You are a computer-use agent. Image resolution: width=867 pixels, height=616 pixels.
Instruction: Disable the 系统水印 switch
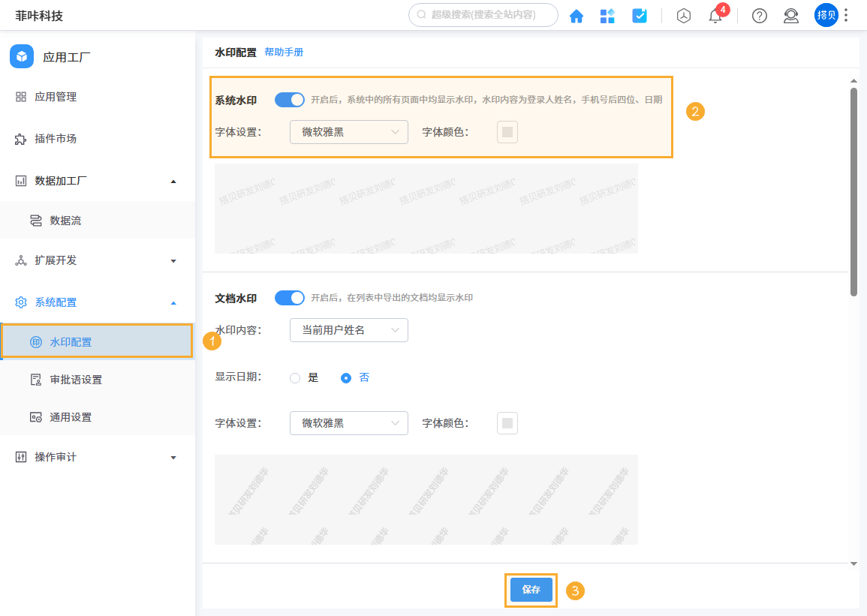pos(289,99)
